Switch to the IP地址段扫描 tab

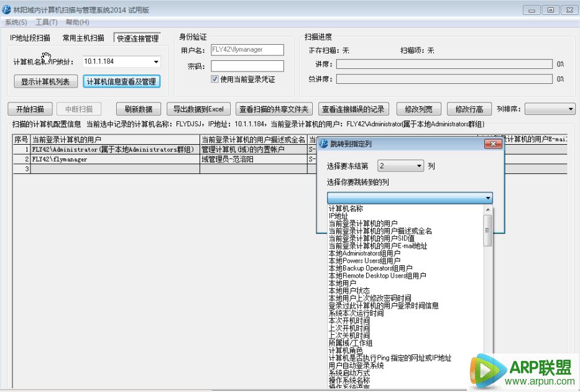[x=30, y=38]
